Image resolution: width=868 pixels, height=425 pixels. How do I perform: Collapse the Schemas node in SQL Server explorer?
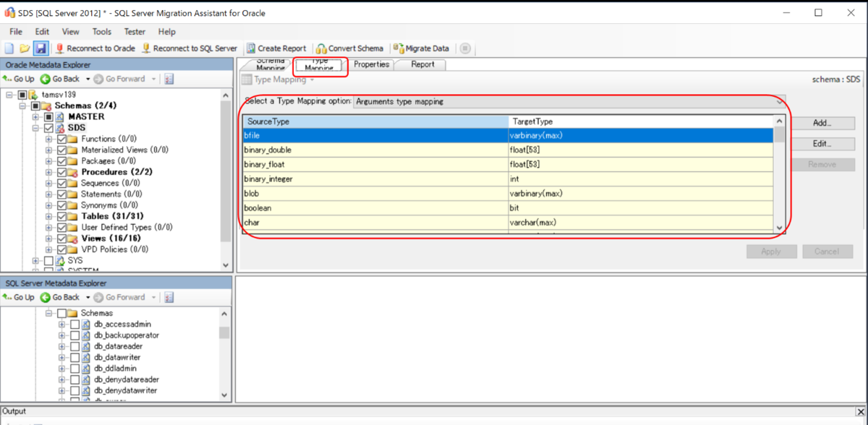pyautogui.click(x=49, y=313)
